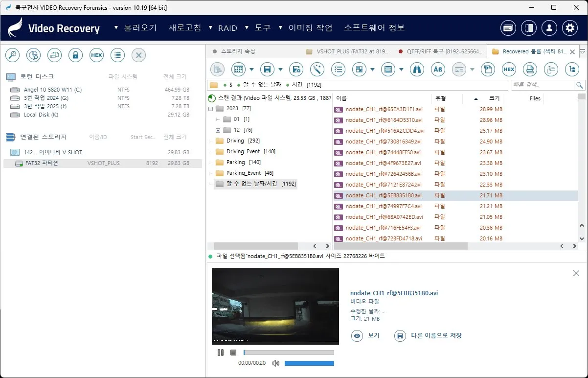Click the 빠른 검색 search field
Screen dimensions: 588x378
[x=543, y=85]
